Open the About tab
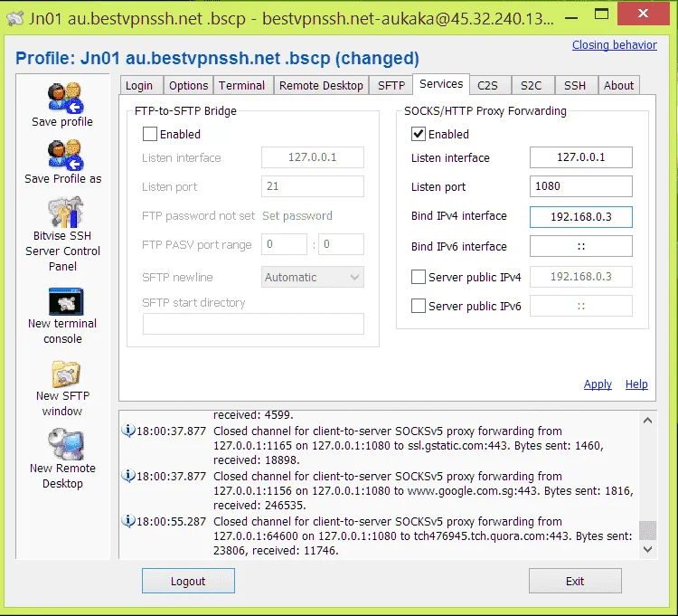Viewport: 678px width, 616px height. point(618,86)
